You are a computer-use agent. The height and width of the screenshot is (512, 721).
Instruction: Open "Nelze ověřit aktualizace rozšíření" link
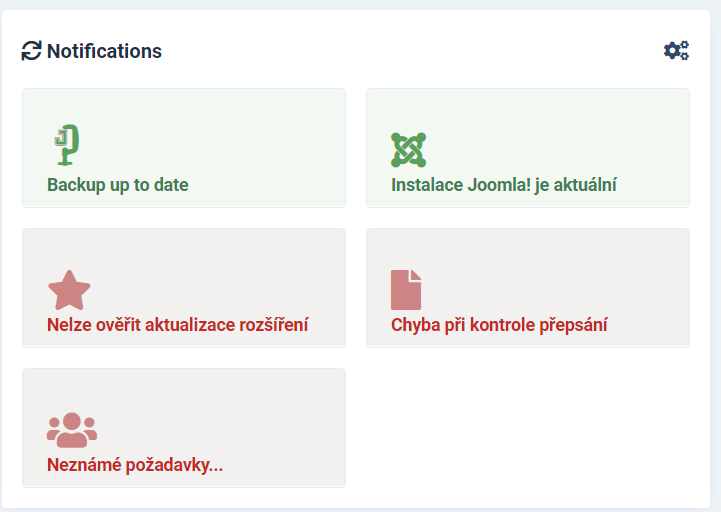177,325
